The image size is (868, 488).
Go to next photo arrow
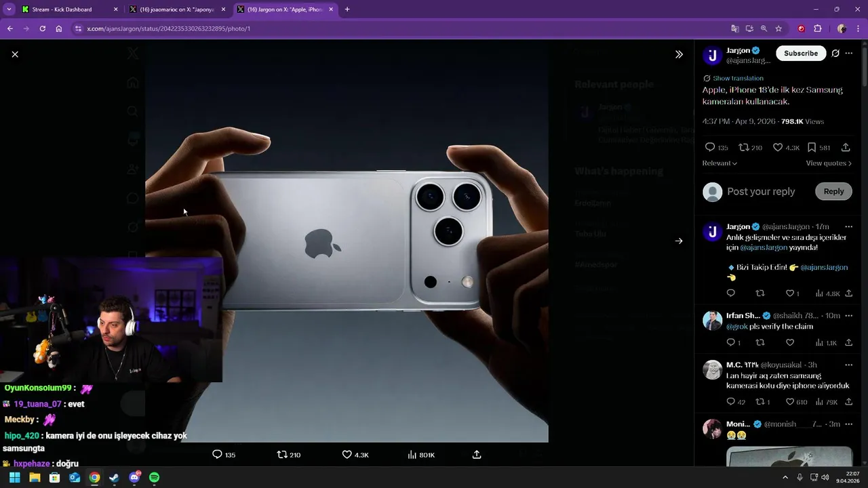coord(679,241)
